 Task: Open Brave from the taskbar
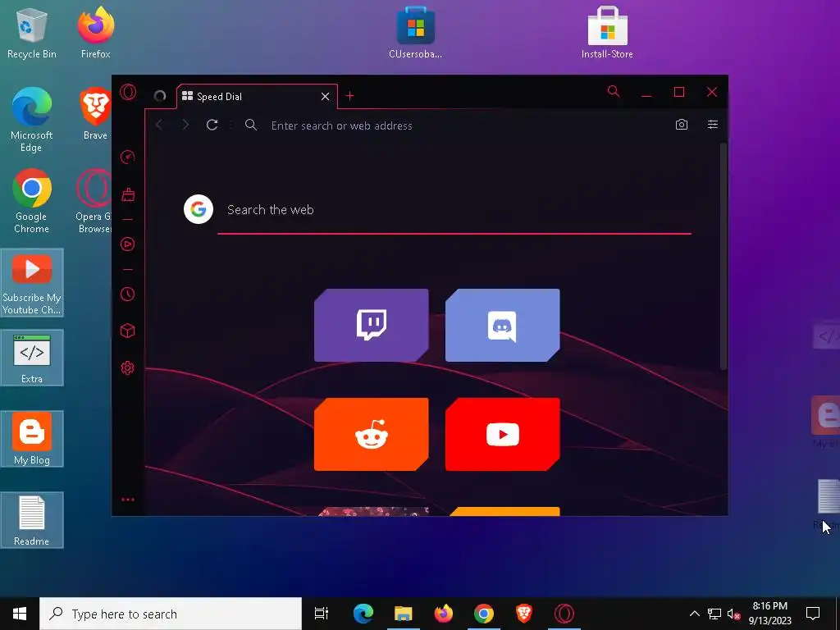click(524, 614)
